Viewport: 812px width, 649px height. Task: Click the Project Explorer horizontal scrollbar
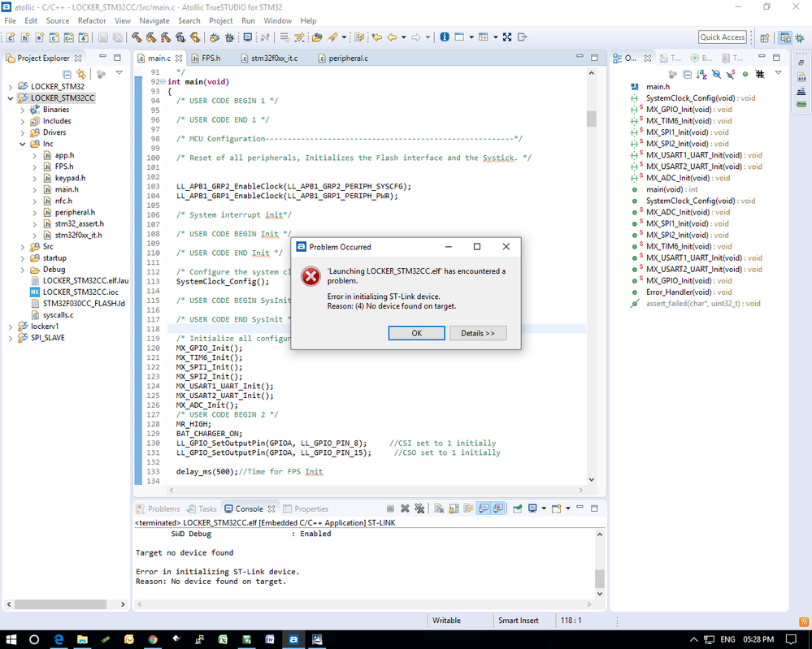[x=61, y=604]
